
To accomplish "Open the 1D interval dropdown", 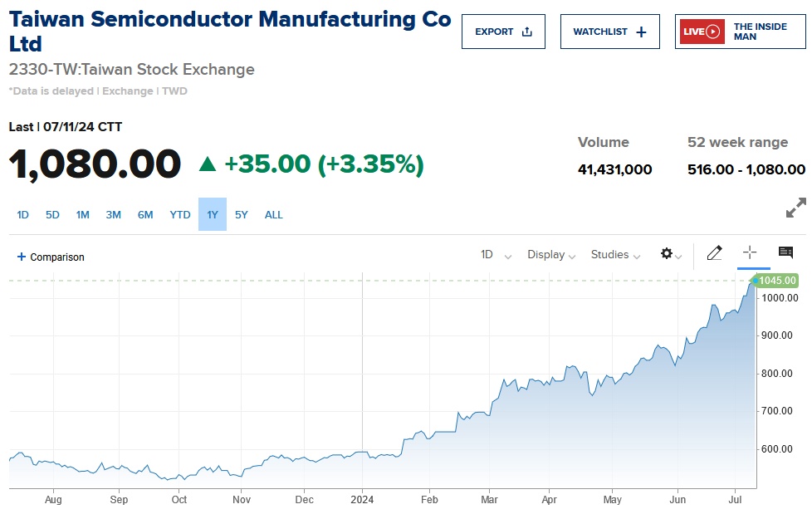I will [x=496, y=255].
